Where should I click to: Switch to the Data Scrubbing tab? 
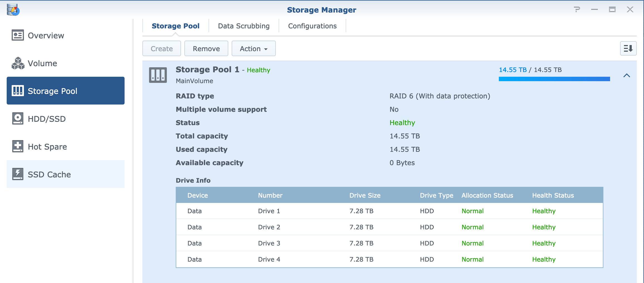click(x=244, y=26)
